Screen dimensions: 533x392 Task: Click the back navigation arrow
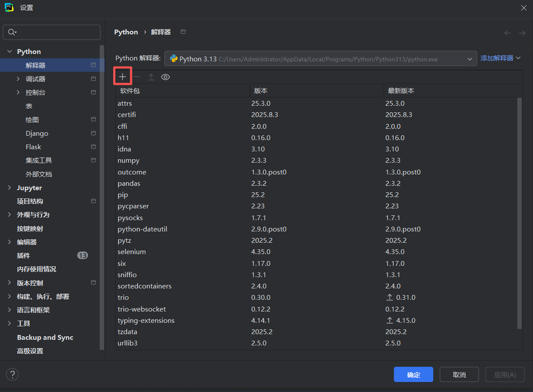pos(508,33)
